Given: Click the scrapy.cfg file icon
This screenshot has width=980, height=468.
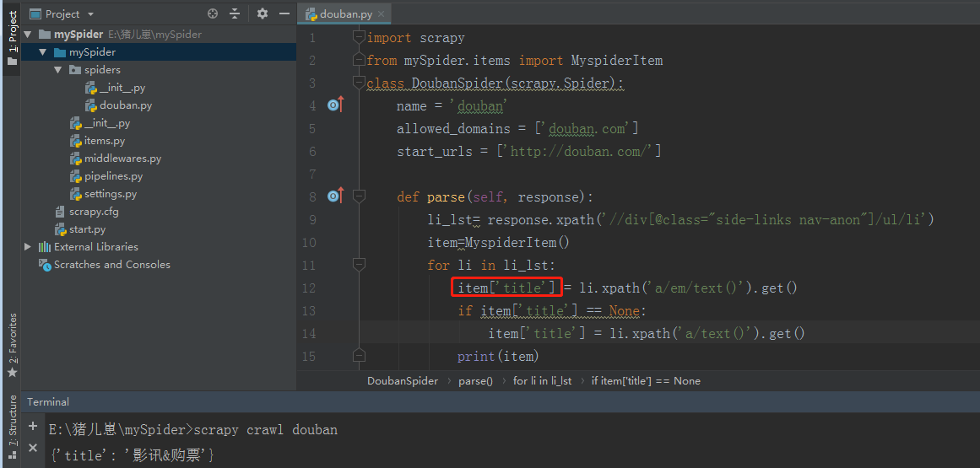Looking at the screenshot, I should pos(60,212).
